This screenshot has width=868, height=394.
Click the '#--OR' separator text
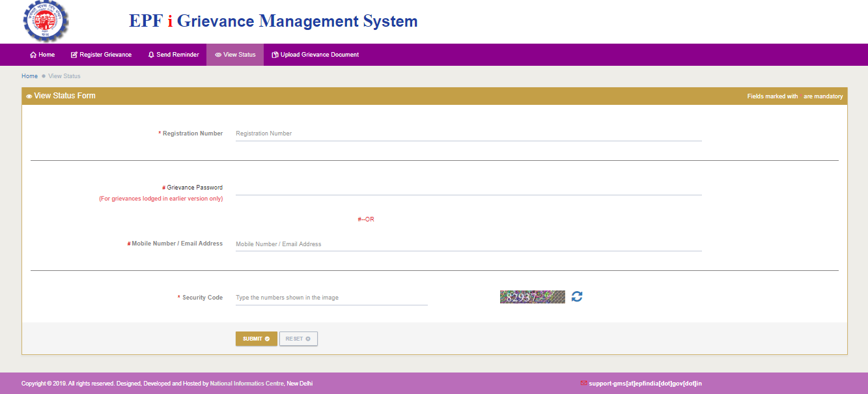pos(366,219)
